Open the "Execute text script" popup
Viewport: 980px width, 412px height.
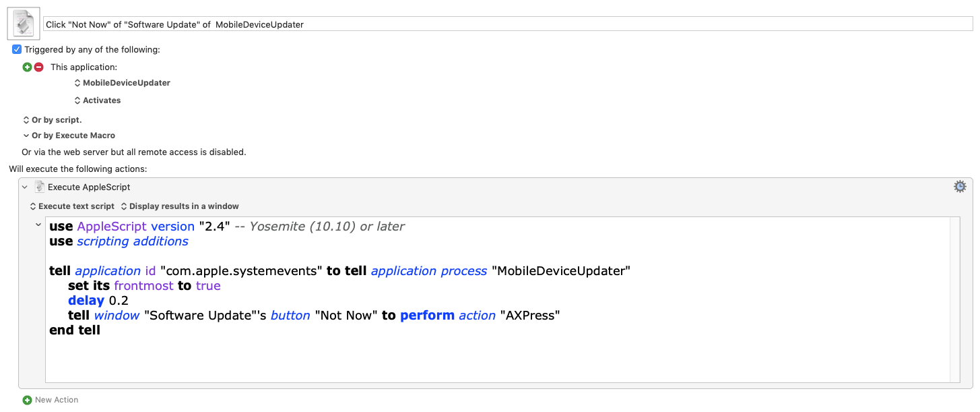[x=72, y=206]
